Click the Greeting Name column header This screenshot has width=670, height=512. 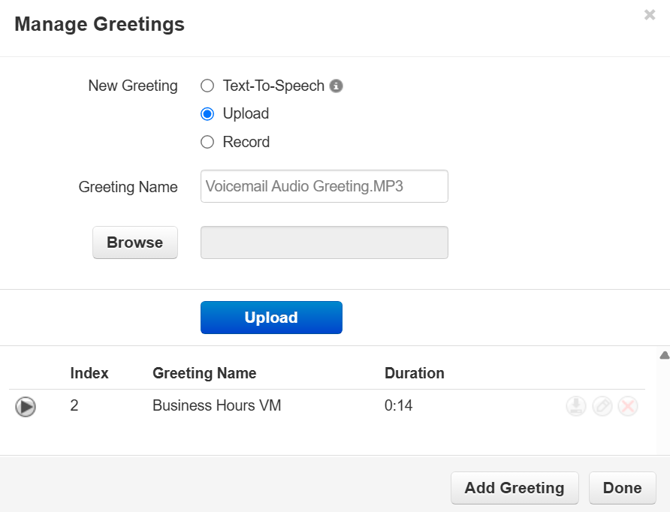click(204, 373)
